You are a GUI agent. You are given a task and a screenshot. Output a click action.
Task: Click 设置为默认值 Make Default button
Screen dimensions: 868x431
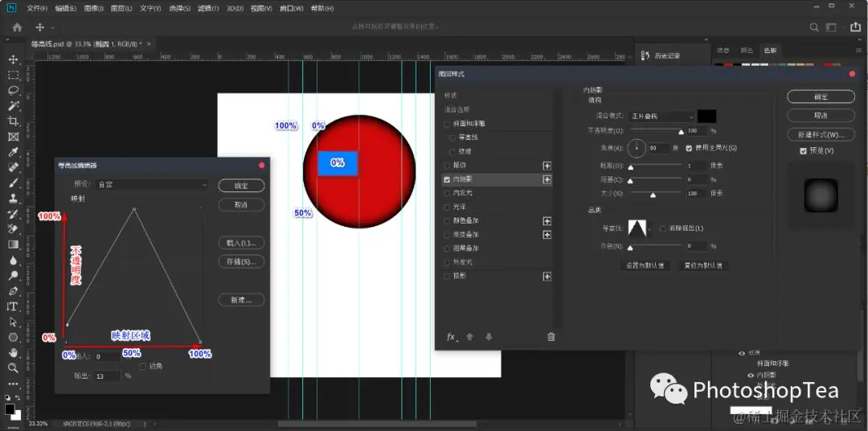645,266
